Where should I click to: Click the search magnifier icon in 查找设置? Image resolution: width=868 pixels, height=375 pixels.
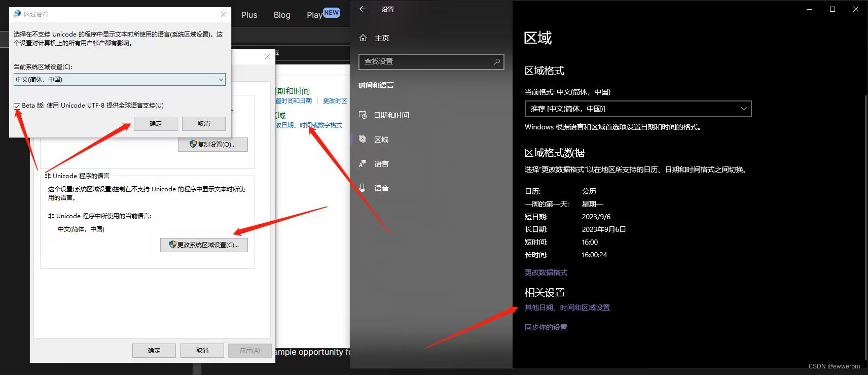[497, 61]
